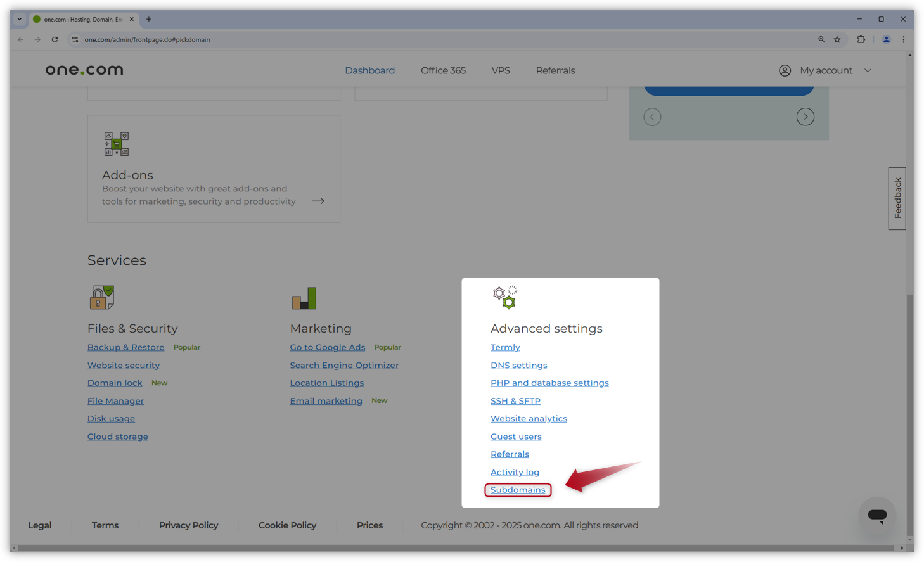Screen dimensions: 924x562
Task: Click the one.com logo
Action: coord(84,70)
